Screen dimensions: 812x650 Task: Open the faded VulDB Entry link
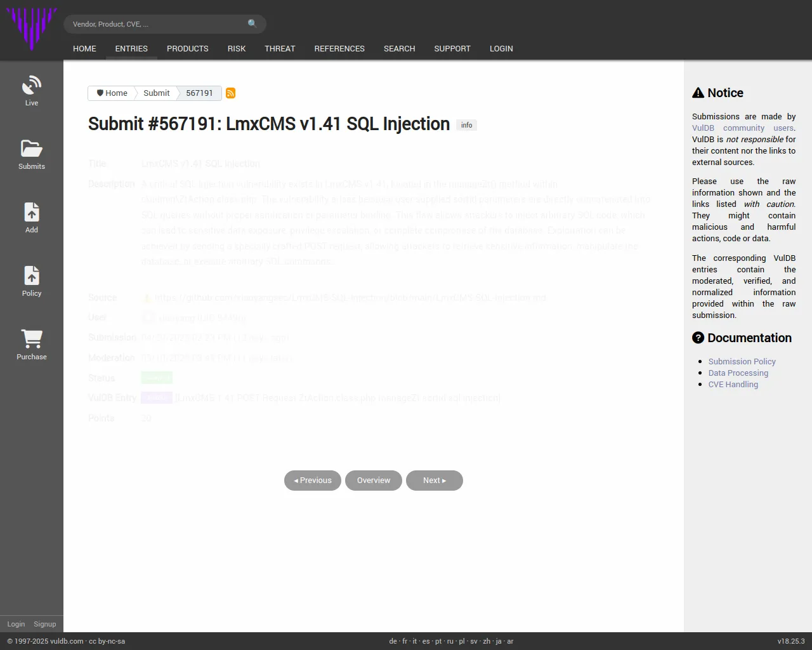(337, 398)
